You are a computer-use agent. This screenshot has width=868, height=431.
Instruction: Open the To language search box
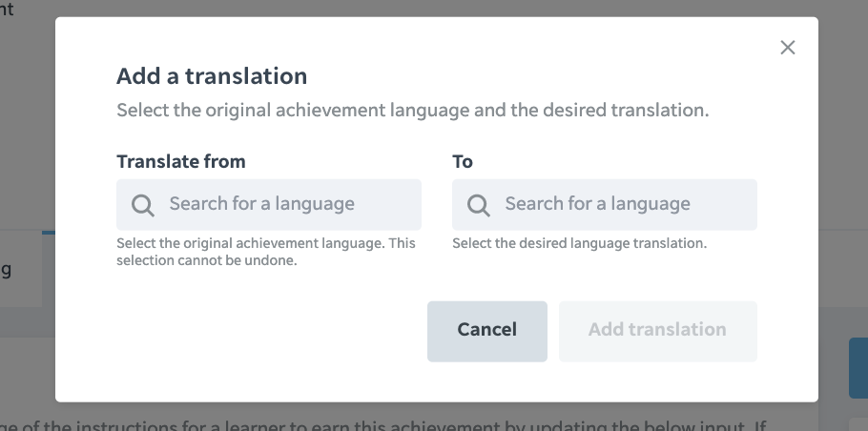point(605,204)
